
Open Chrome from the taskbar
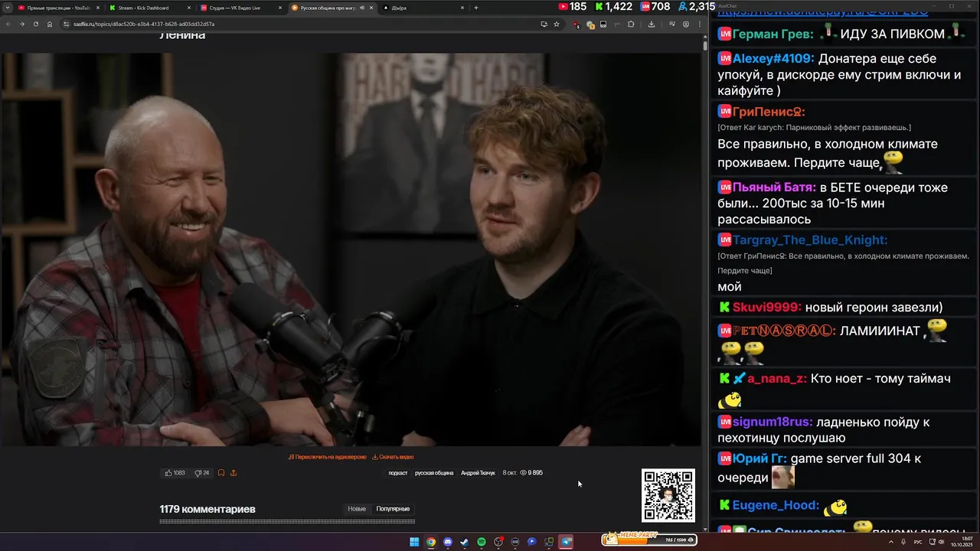click(x=431, y=542)
